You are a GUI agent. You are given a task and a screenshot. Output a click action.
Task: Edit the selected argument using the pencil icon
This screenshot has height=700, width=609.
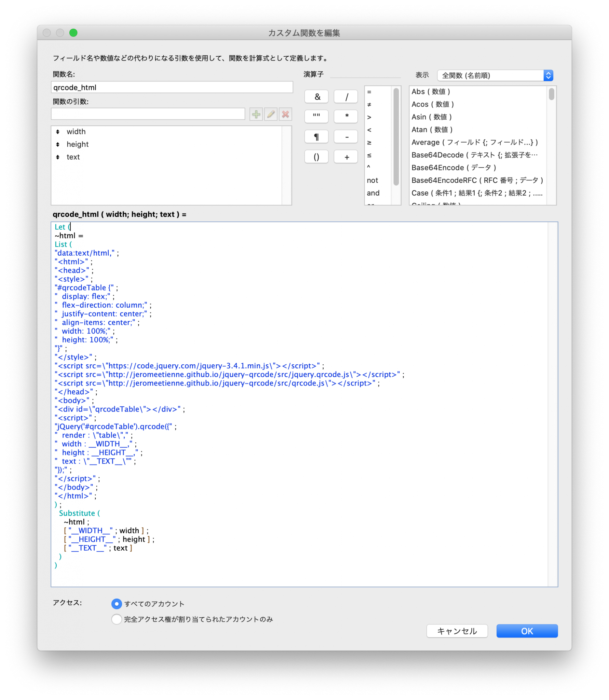(x=271, y=115)
